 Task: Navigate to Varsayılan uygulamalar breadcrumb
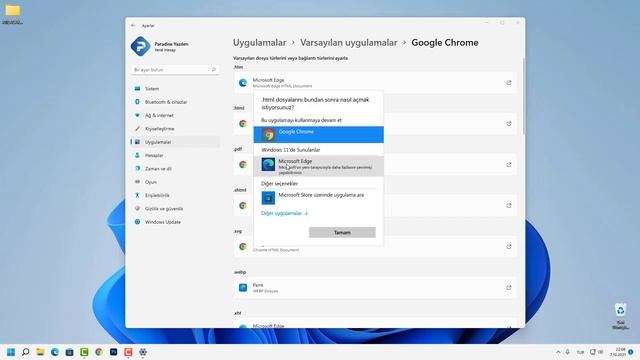coord(348,42)
